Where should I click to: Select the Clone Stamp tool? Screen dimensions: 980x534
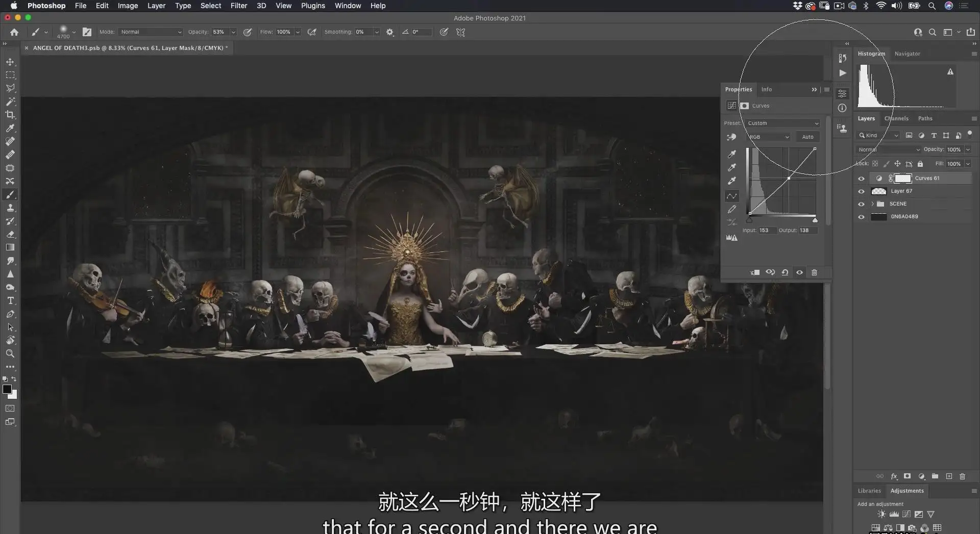pos(10,208)
